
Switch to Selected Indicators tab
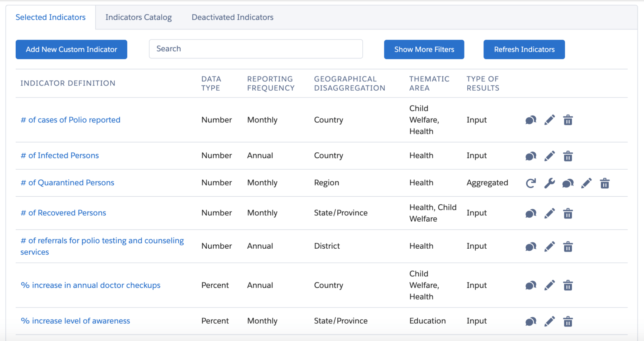pyautogui.click(x=51, y=17)
